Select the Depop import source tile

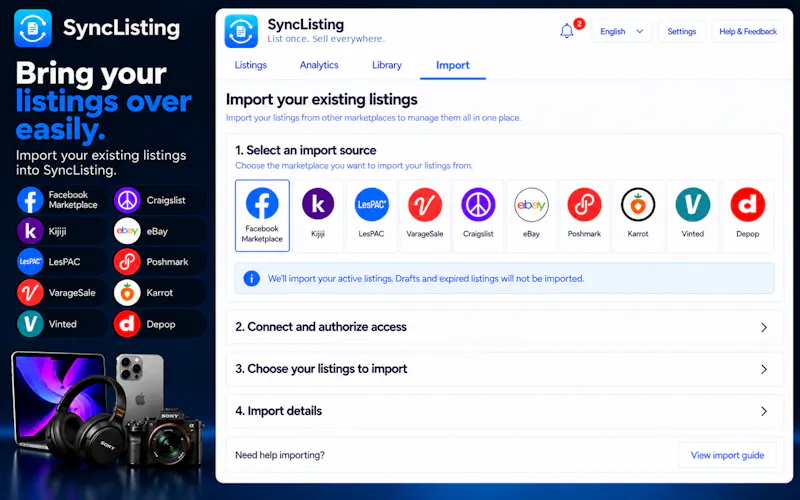747,215
